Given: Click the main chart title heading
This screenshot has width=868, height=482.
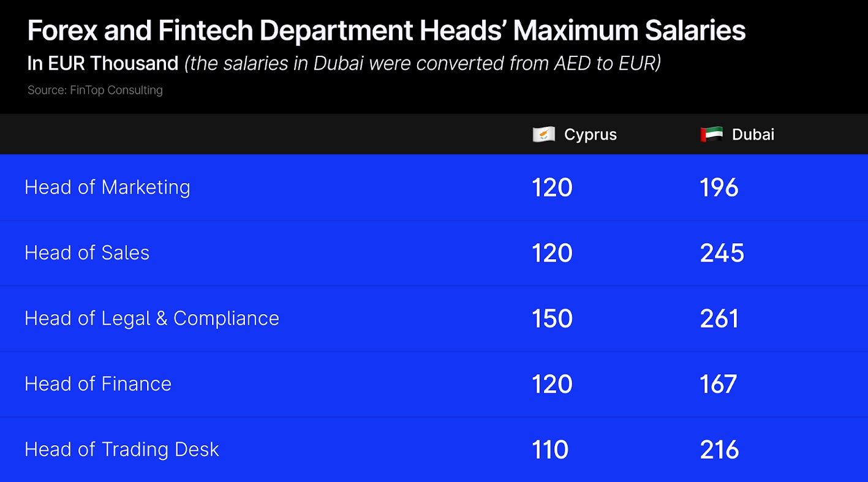Looking at the screenshot, I should 387,31.
